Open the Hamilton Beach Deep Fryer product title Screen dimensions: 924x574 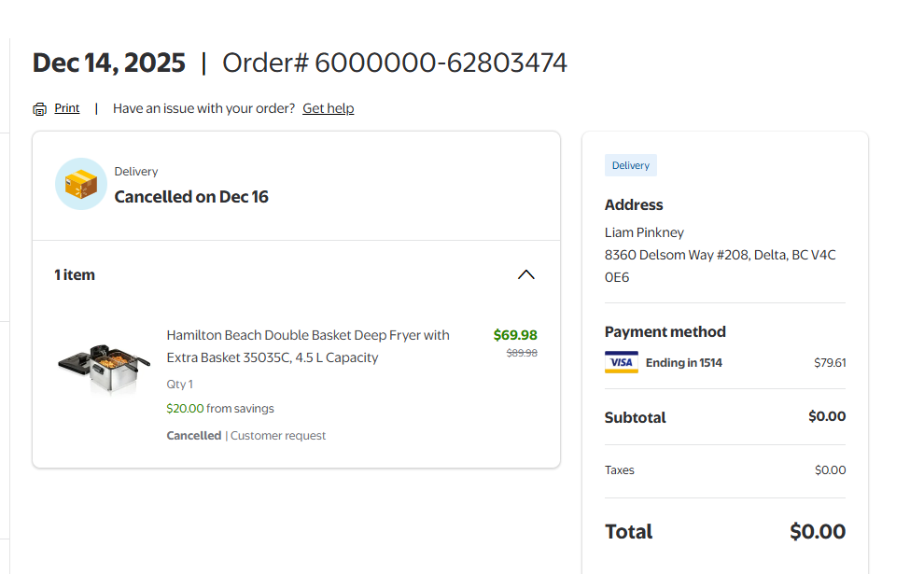pyautogui.click(x=308, y=346)
